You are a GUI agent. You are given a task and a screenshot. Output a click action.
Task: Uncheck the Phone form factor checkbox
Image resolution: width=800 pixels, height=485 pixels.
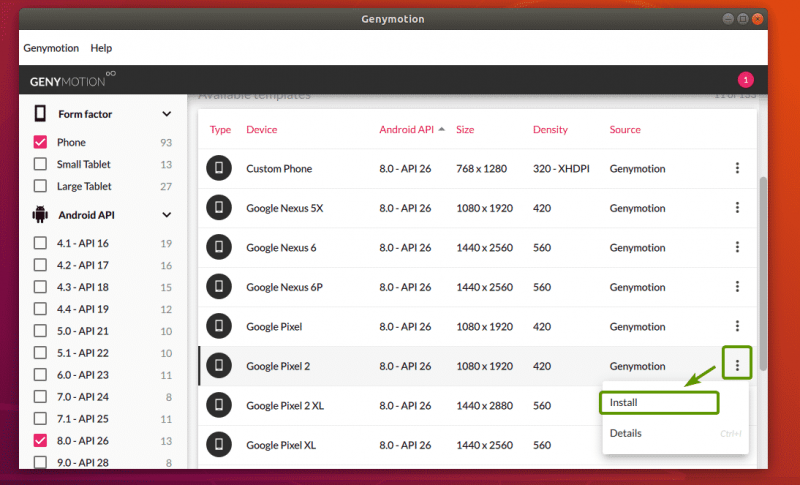tap(40, 142)
